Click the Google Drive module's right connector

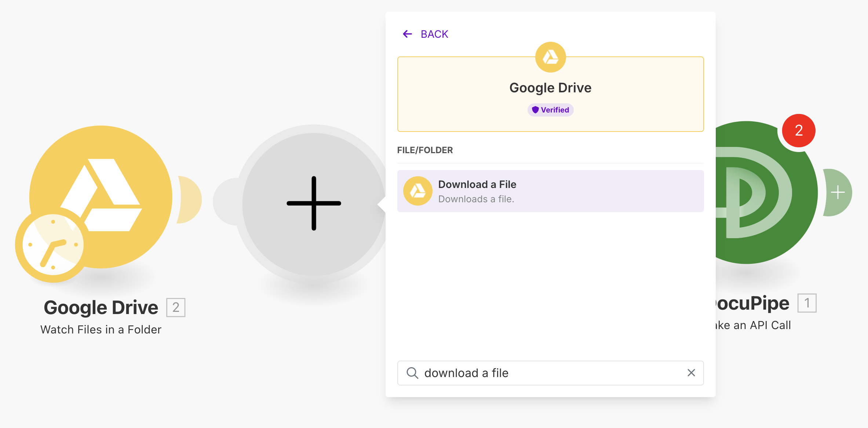pyautogui.click(x=191, y=200)
